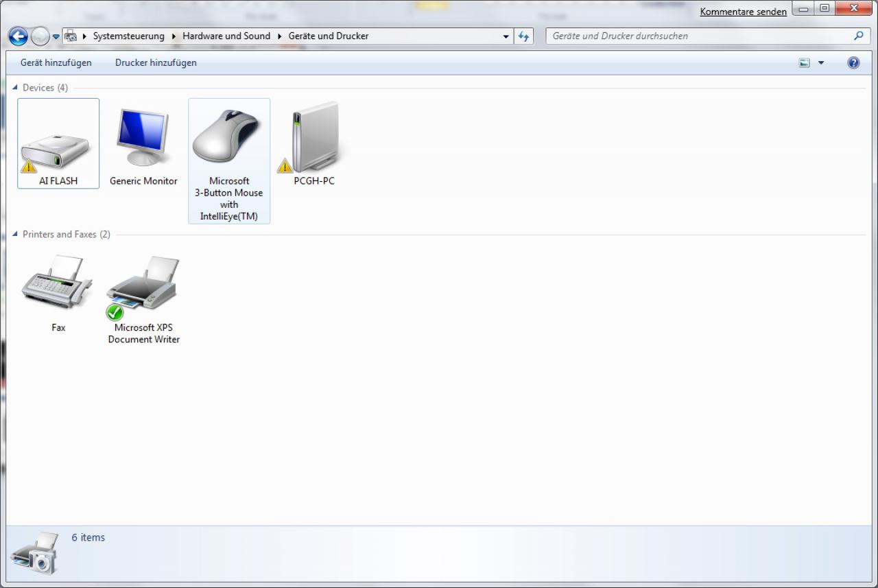Open the recent pages dropdown arrow
Screen dimensions: 878x588
click(x=56, y=37)
